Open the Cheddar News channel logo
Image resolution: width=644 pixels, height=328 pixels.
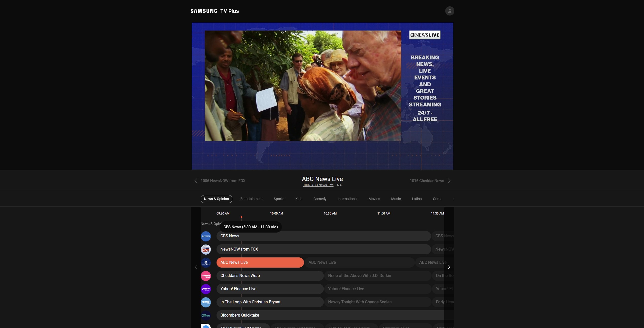206,276
